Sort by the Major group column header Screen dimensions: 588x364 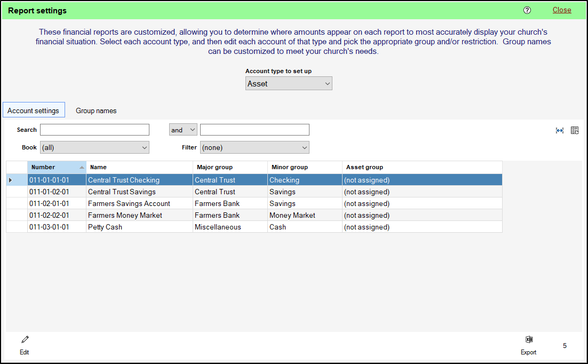click(229, 167)
